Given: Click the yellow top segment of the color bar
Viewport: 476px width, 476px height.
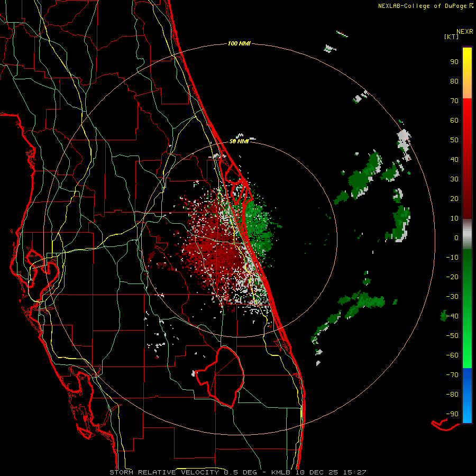Looking at the screenshot, I should [467, 73].
